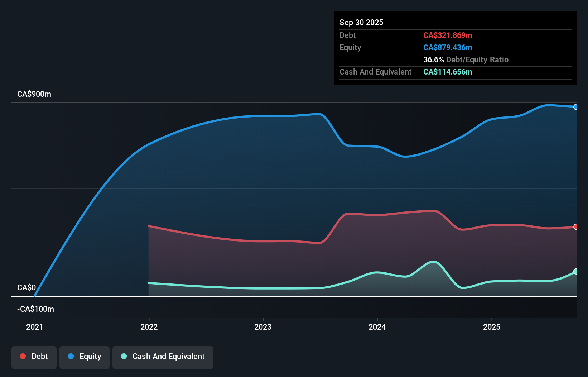The image size is (588, 377).
Task: Toggle the Cash And Equivalent series visibility
Action: coord(163,357)
